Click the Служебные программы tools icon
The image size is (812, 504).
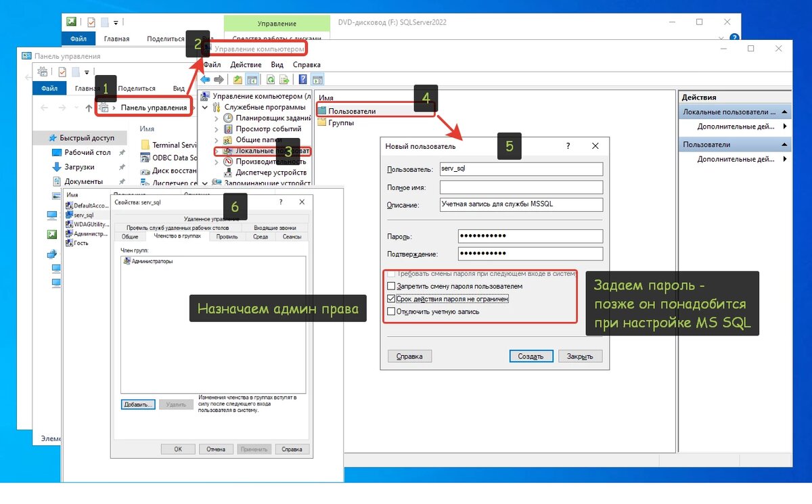point(217,107)
